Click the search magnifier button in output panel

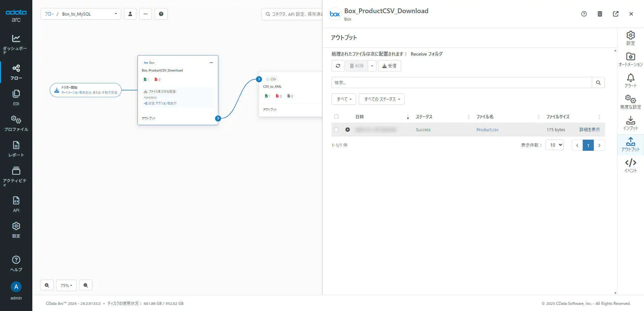tap(598, 83)
